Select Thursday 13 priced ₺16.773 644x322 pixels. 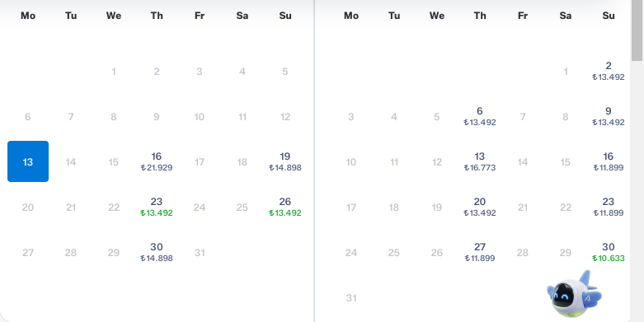480,161
